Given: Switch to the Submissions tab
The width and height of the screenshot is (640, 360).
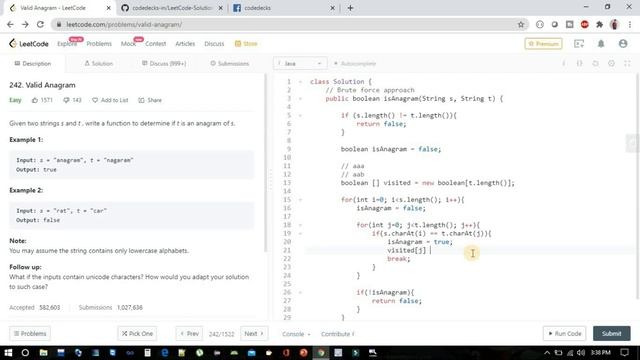Looking at the screenshot, I should pyautogui.click(x=229, y=64).
